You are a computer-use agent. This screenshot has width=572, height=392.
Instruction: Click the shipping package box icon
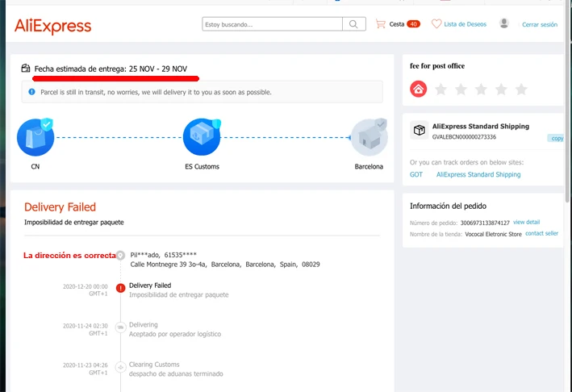[x=420, y=130]
